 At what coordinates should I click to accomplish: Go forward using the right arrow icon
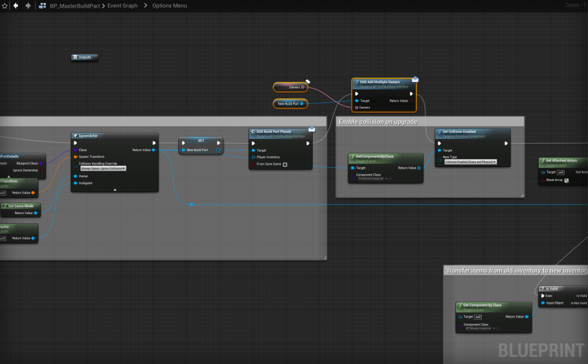coord(28,6)
